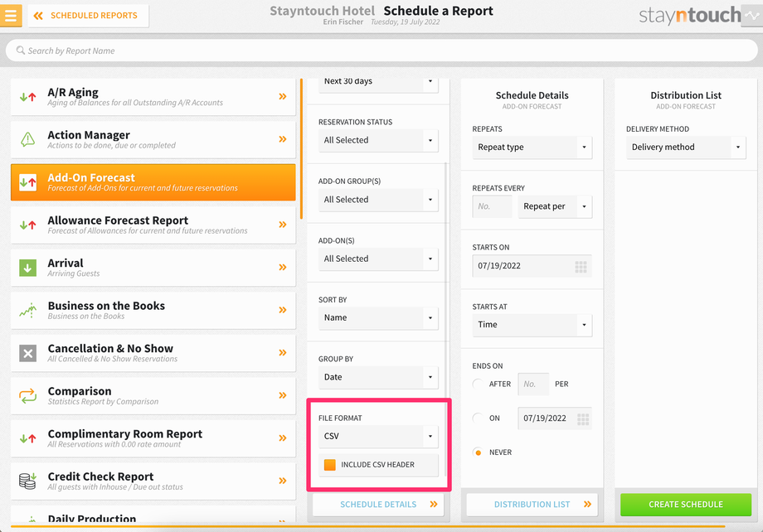
Task: Click the Credit Check coins icon
Action: [27, 481]
